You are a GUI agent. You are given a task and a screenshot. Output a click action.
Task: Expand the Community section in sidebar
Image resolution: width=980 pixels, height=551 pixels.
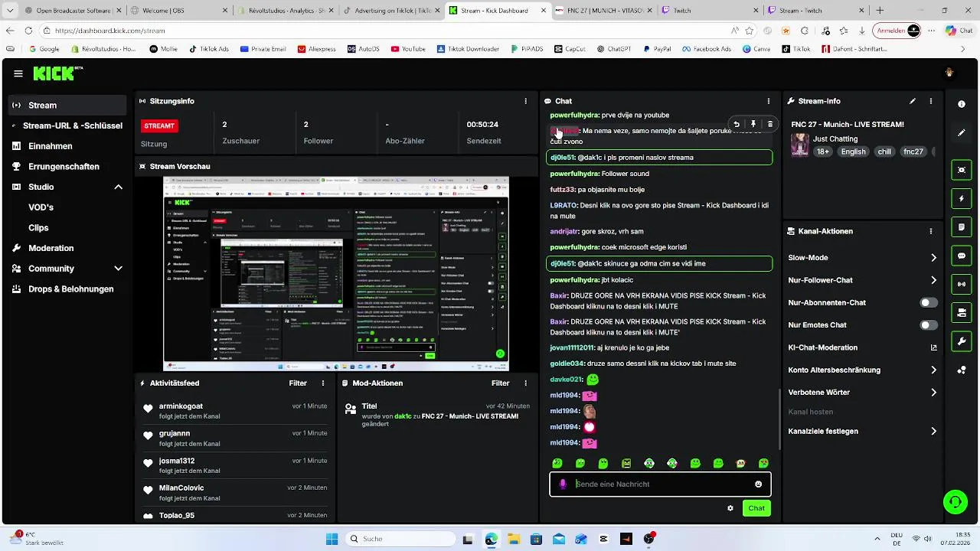(x=119, y=269)
